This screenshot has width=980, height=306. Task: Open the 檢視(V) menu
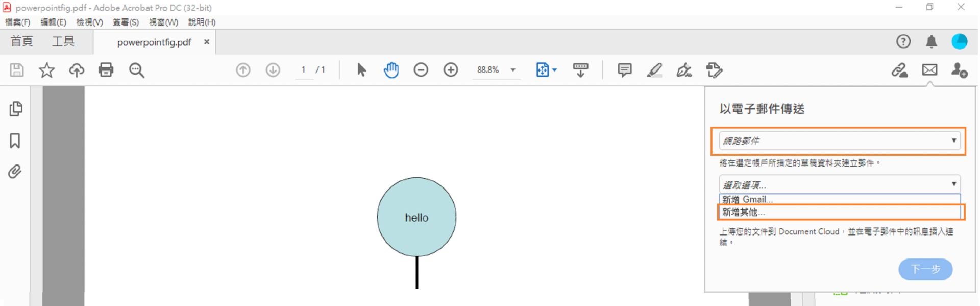[x=90, y=22]
